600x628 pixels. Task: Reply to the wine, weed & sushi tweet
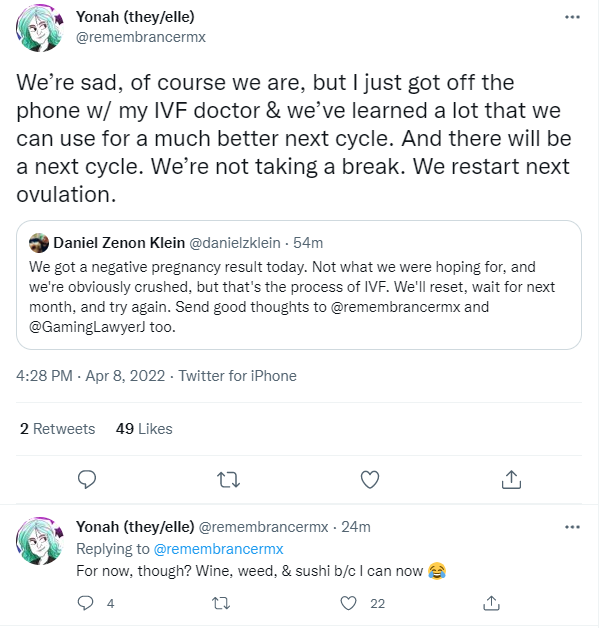point(85,603)
